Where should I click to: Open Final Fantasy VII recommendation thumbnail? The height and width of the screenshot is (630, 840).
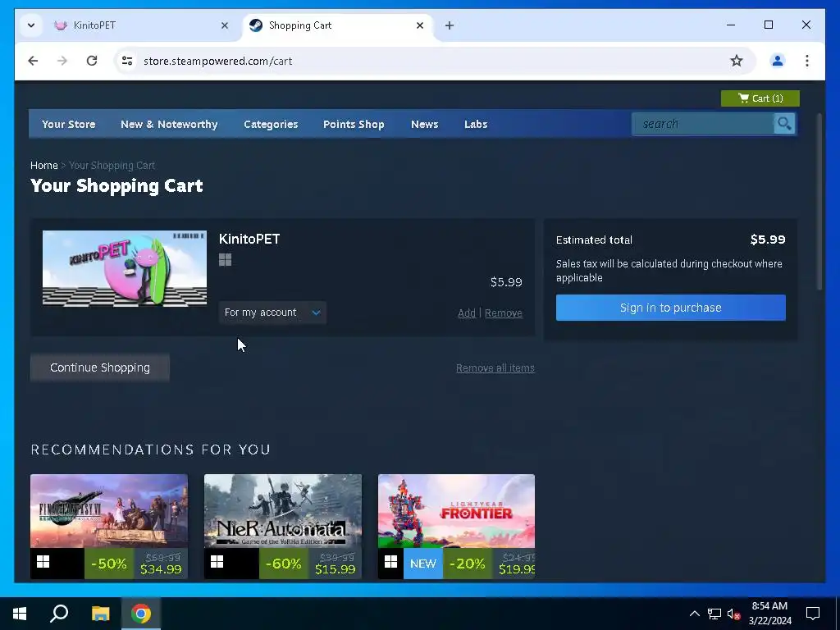[x=109, y=510]
